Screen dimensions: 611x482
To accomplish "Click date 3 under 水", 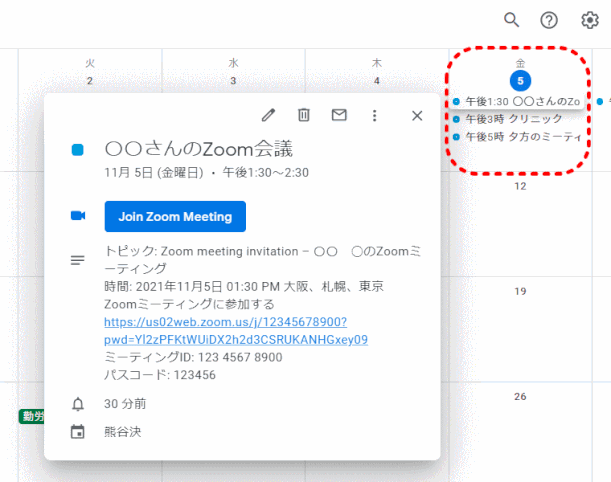I will pos(233,81).
